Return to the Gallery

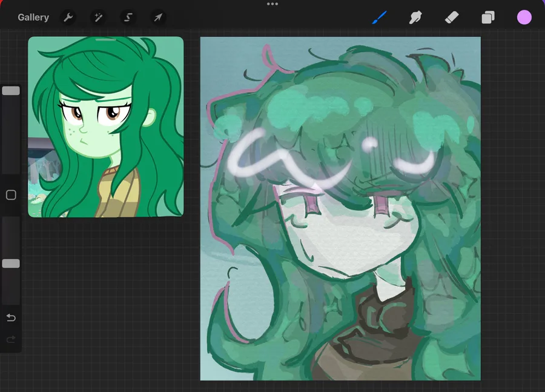click(x=33, y=18)
